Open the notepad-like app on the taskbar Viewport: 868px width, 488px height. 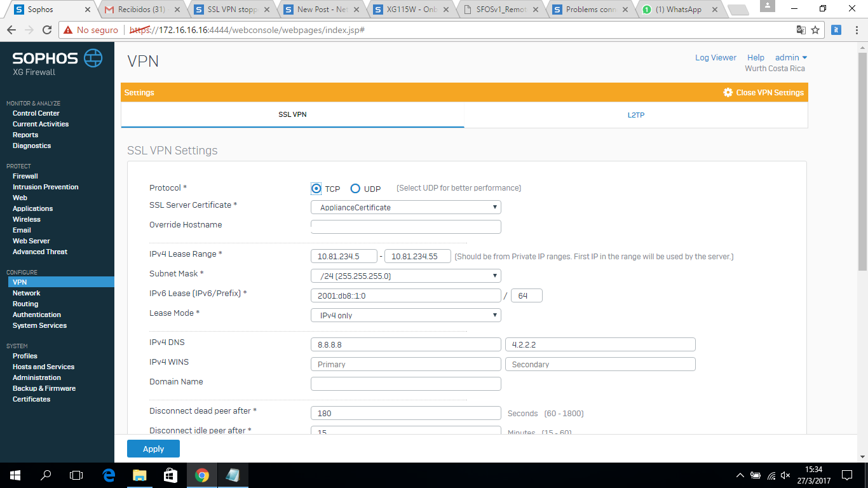[x=233, y=475]
